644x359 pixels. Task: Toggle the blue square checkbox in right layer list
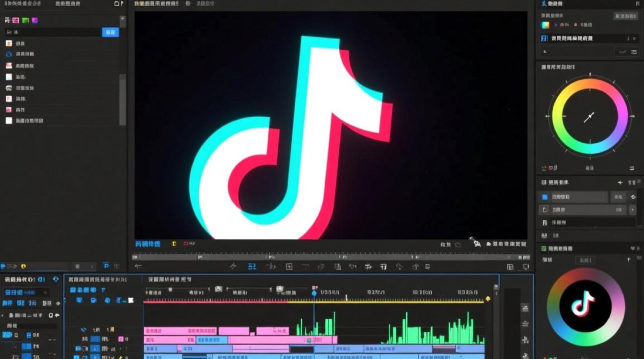(545, 197)
